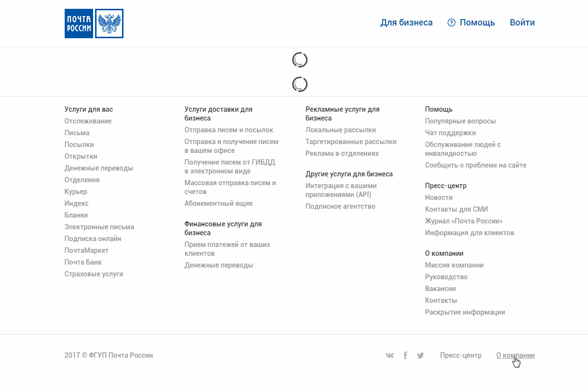Click the Почта России logo
The width and height of the screenshot is (588, 392).
[x=94, y=24]
